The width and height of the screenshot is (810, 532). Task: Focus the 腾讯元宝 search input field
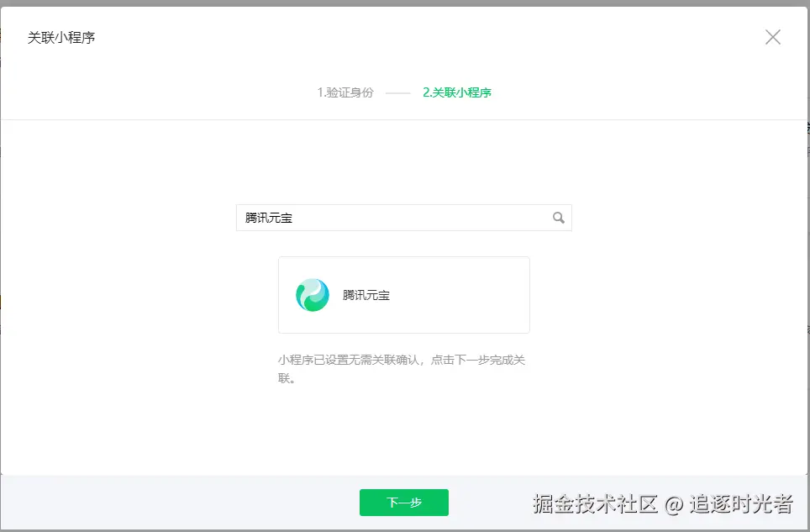coord(404,218)
